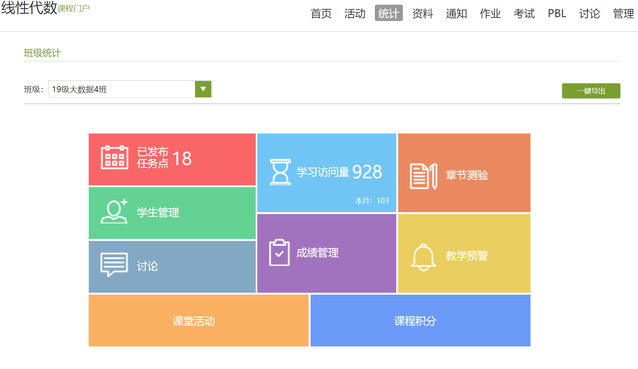638x369 pixels.
Task: Switch to the PBL menu item
Action: click(557, 13)
